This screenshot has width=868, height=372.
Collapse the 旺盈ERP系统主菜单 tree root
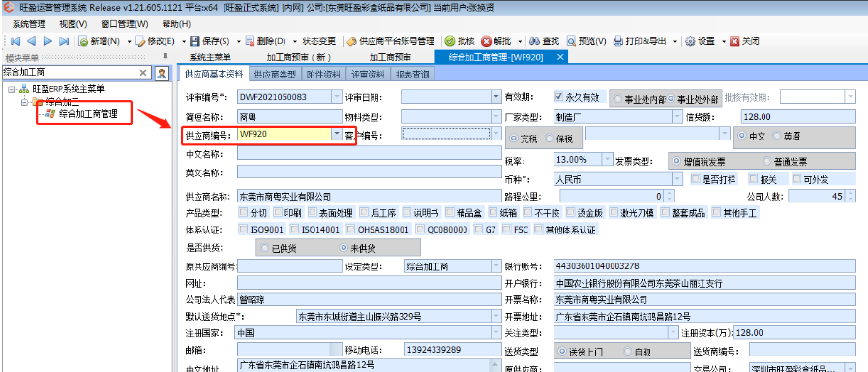[11, 89]
